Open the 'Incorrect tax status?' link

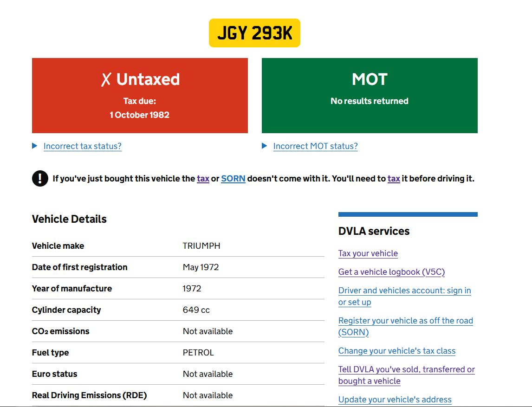(x=83, y=146)
